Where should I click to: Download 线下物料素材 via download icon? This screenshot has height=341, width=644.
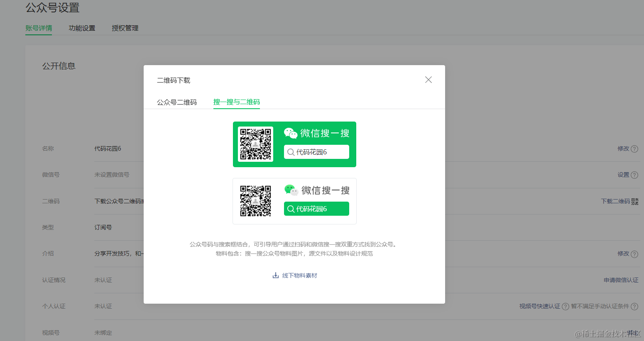tap(276, 275)
